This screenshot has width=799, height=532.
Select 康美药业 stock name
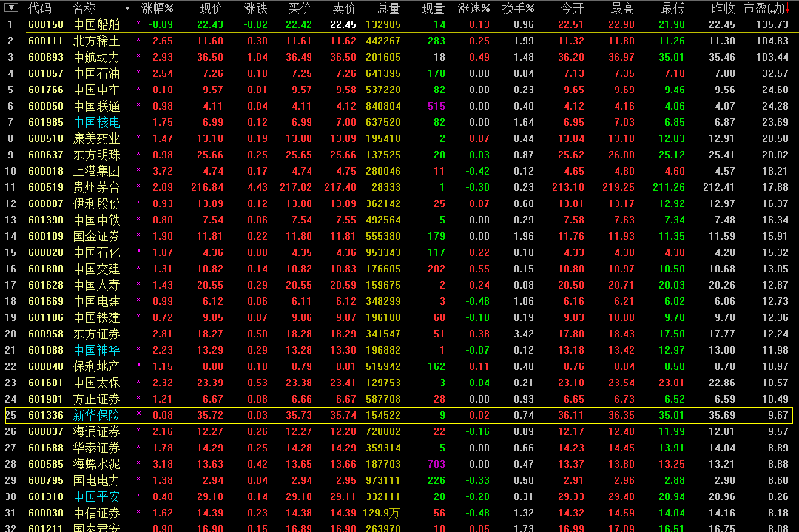tap(97, 138)
